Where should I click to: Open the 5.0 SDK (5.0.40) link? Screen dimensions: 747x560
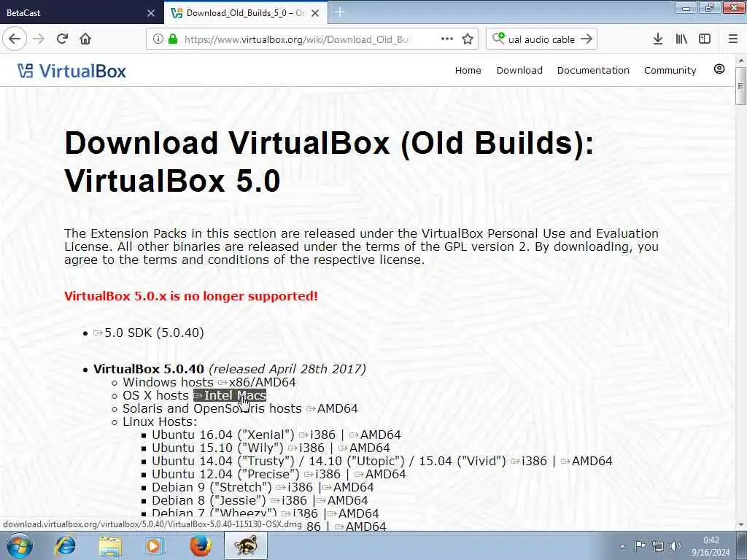[149, 332]
